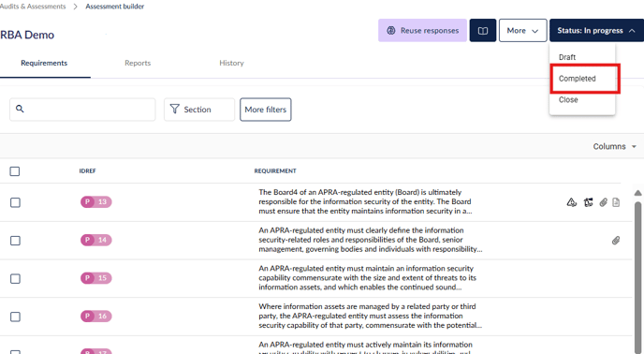Switch to the Reports tab
Image resolution: width=644 pixels, height=354 pixels.
coord(138,63)
